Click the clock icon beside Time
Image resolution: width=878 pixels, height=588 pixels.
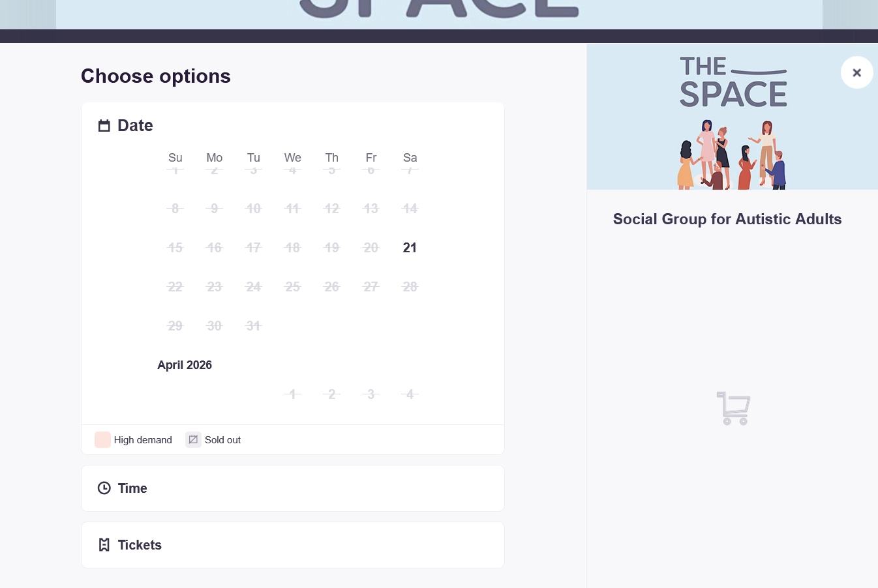coord(104,488)
